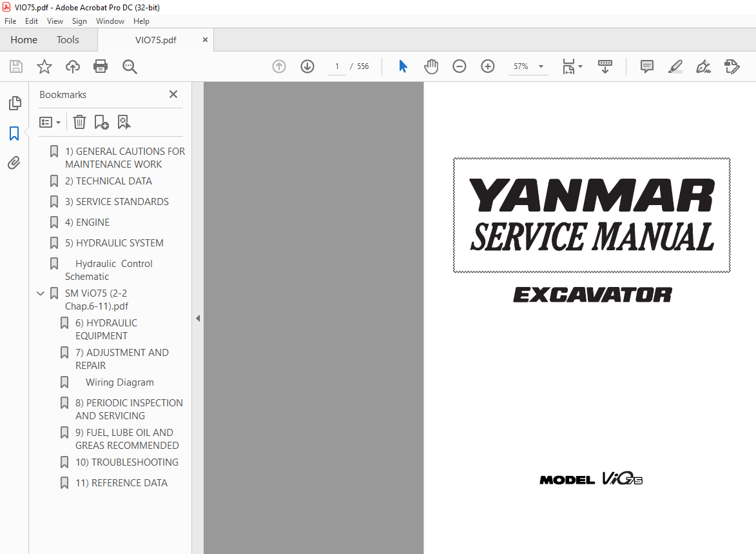Close the Bookmarks panel
Viewport: 756px width, 554px height.
pos(173,94)
